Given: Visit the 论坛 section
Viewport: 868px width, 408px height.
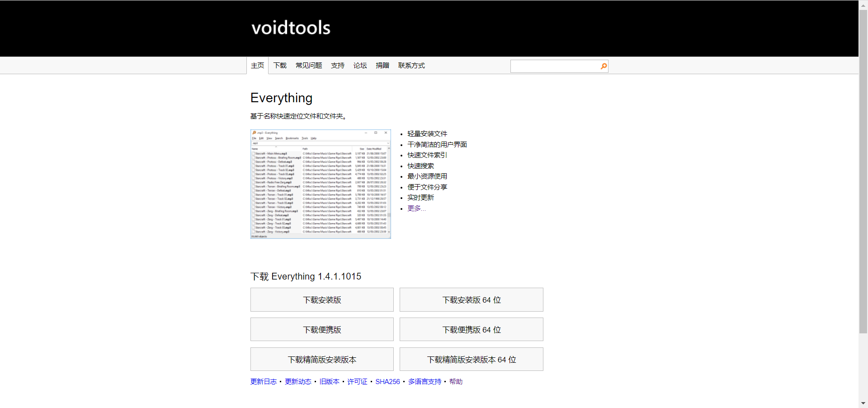Looking at the screenshot, I should [359, 65].
